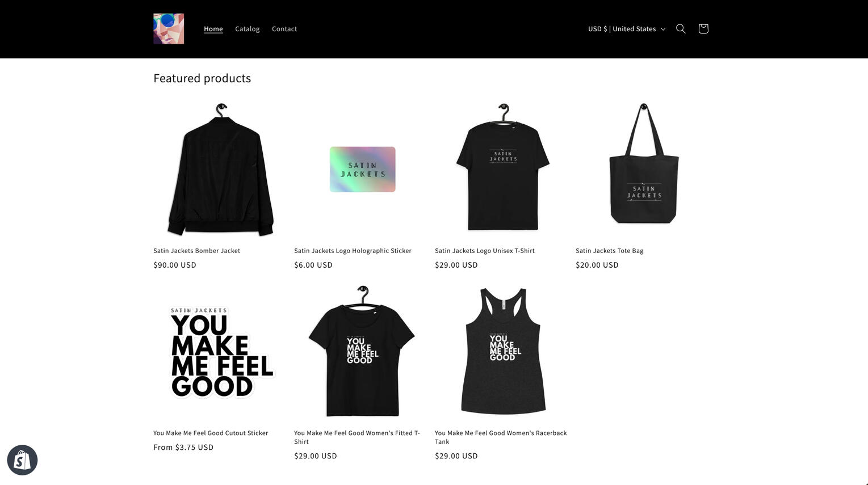This screenshot has height=485, width=868.
Task: Click the store logo image
Action: click(169, 29)
